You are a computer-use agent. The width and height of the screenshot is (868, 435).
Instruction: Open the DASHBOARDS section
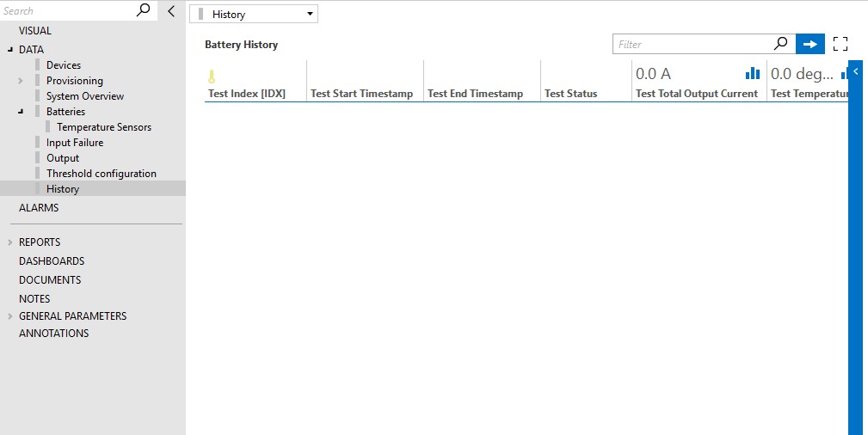(x=52, y=260)
